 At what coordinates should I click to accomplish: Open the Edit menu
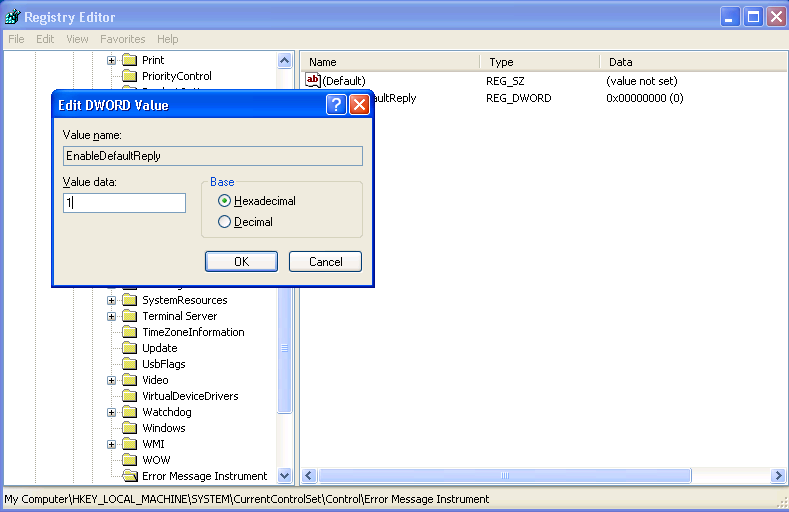tap(45, 39)
